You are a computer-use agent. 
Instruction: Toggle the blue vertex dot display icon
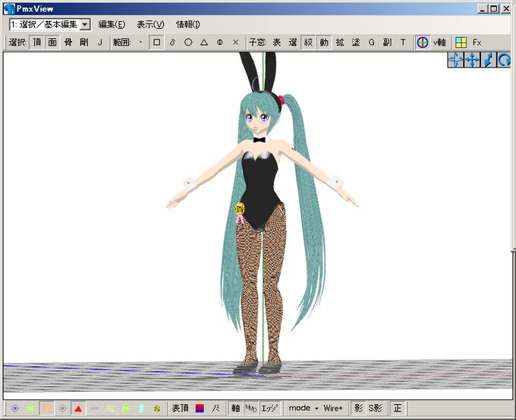coord(15,409)
